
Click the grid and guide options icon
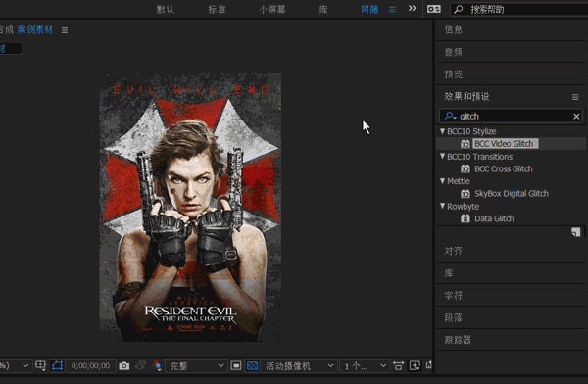pyautogui.click(x=40, y=365)
